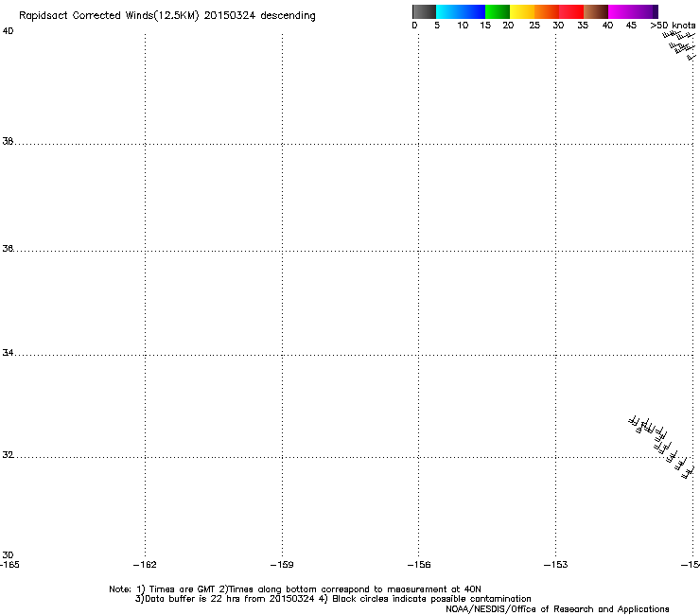Click the "32" latitude axis label
700x615 pixels.
pyautogui.click(x=8, y=455)
